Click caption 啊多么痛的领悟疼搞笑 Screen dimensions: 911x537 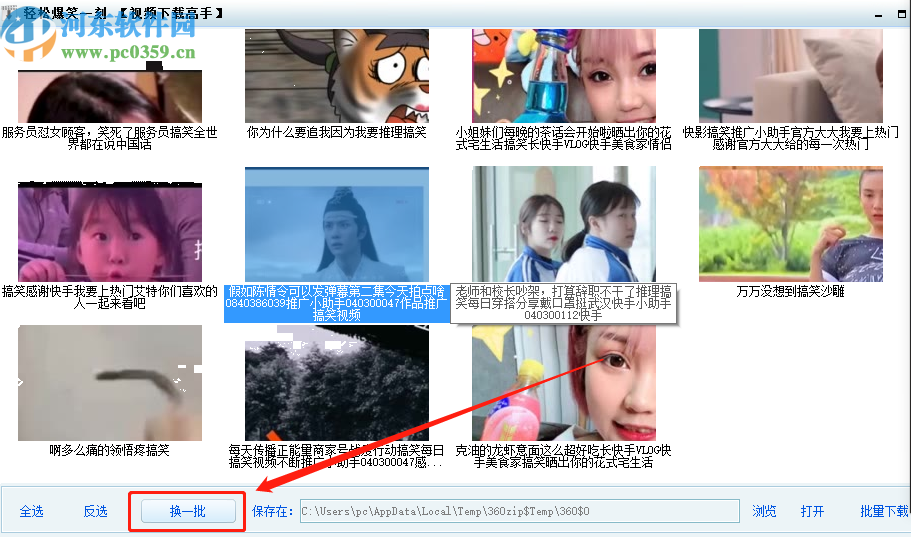pos(110,450)
